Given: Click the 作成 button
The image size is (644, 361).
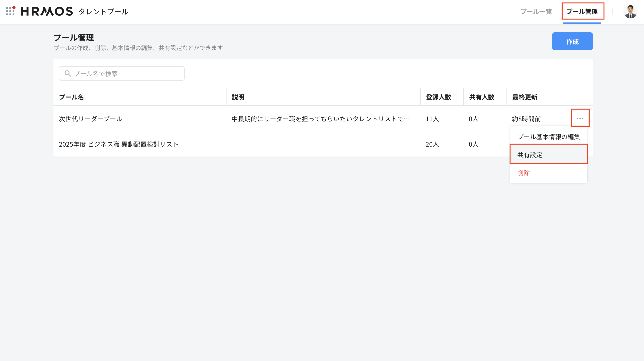Looking at the screenshot, I should coord(572,42).
